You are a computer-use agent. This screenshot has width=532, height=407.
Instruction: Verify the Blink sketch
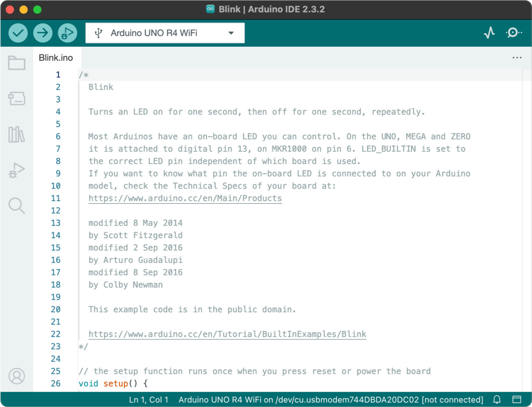18,33
